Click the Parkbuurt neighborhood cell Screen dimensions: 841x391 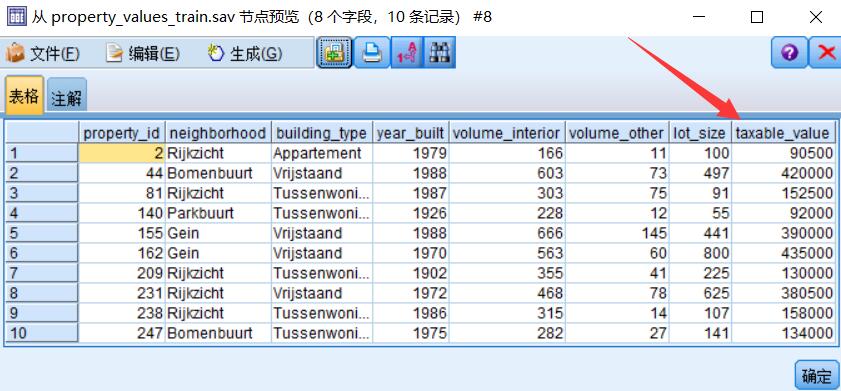coord(218,213)
